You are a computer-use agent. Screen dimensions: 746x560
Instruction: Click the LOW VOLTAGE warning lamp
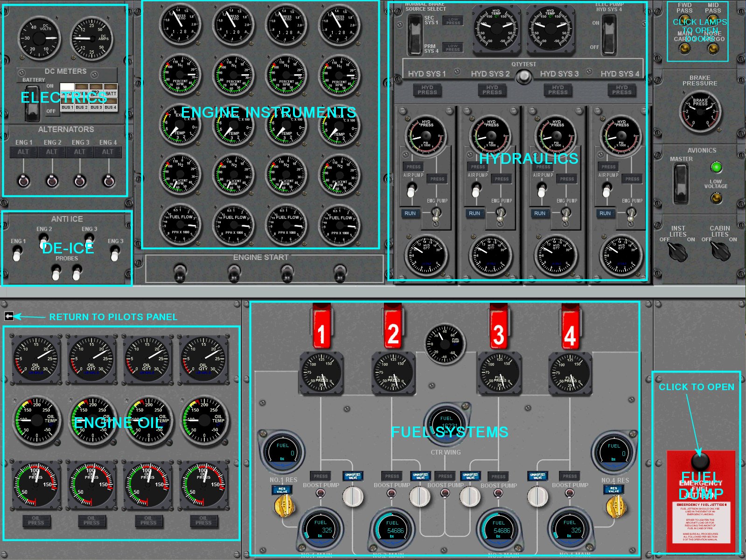tap(716, 198)
